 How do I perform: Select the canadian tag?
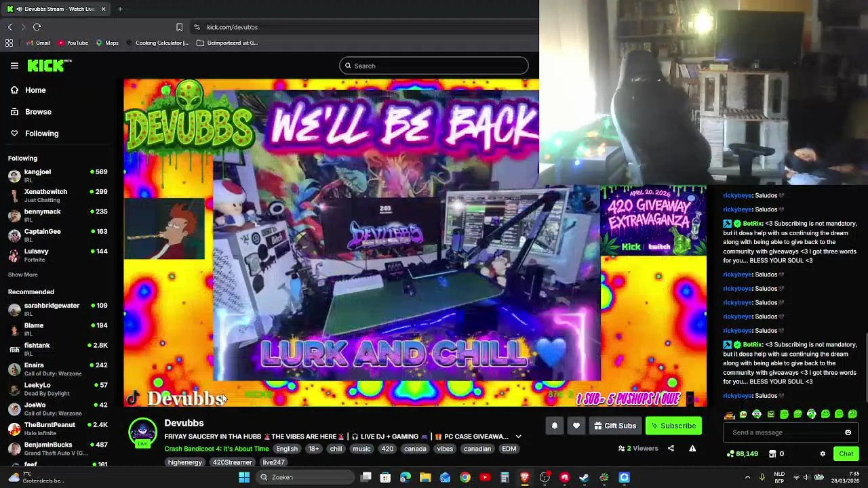pos(477,449)
